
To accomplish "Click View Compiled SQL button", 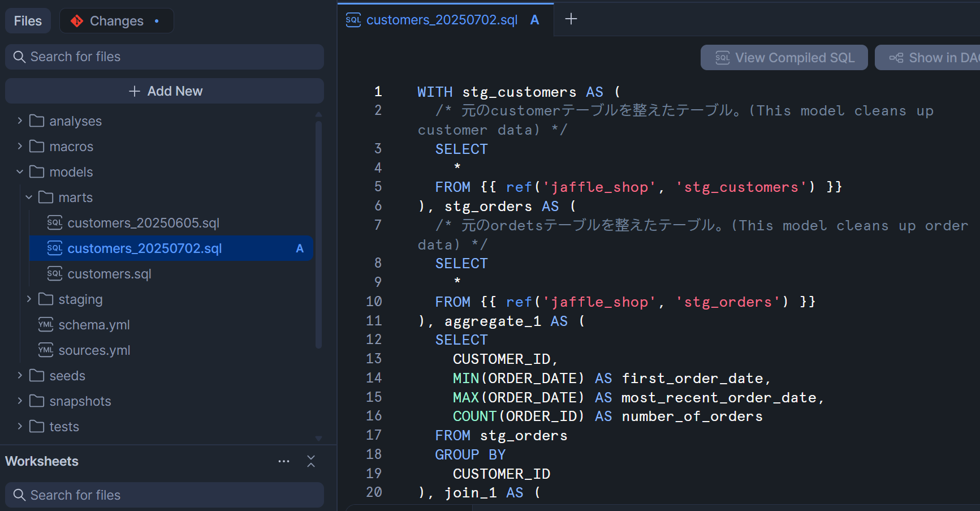I will (x=784, y=58).
